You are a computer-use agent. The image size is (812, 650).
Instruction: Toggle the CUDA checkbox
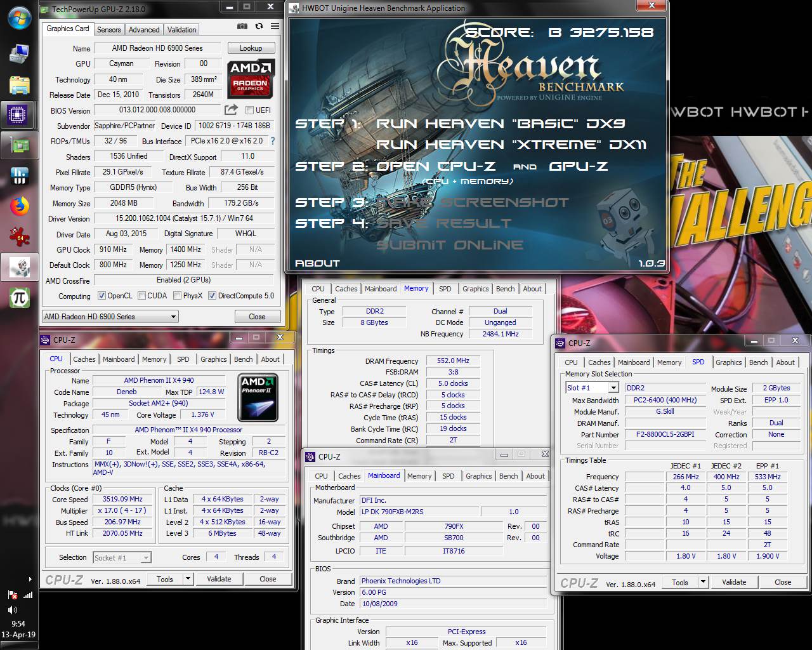click(141, 296)
